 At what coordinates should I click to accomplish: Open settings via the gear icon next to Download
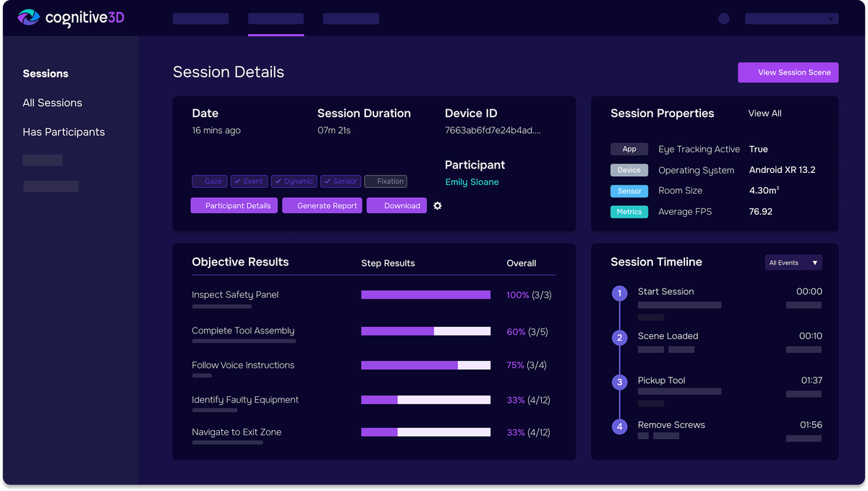[x=437, y=205]
